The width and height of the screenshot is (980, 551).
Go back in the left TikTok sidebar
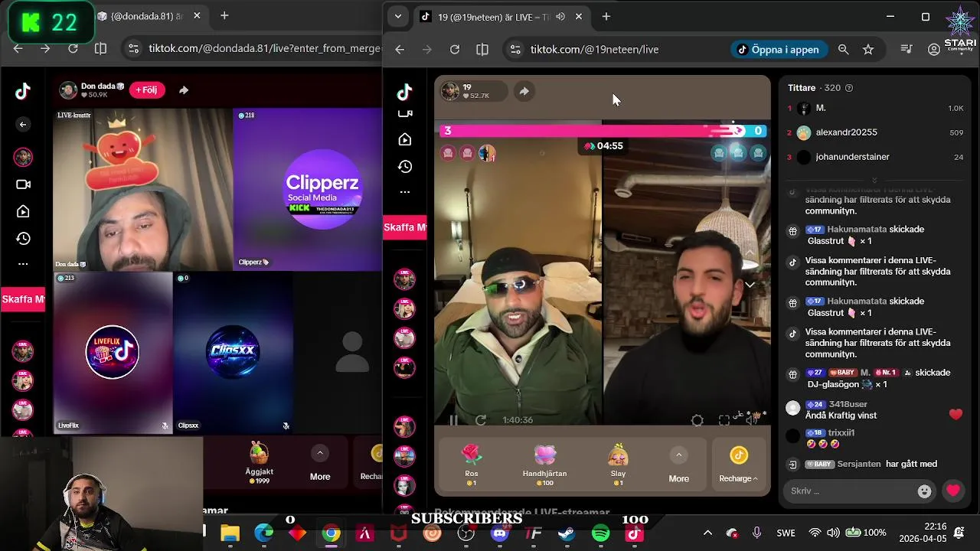click(23, 125)
